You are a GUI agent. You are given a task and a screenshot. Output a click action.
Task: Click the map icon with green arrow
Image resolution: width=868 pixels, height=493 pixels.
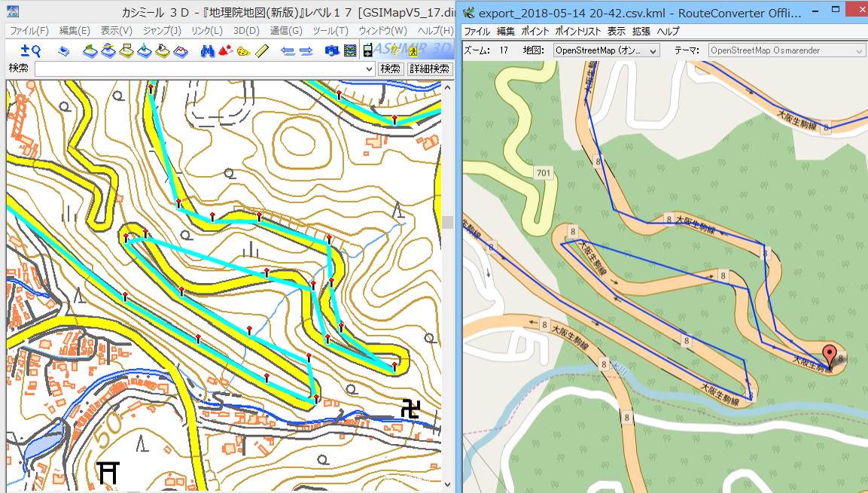[x=90, y=51]
